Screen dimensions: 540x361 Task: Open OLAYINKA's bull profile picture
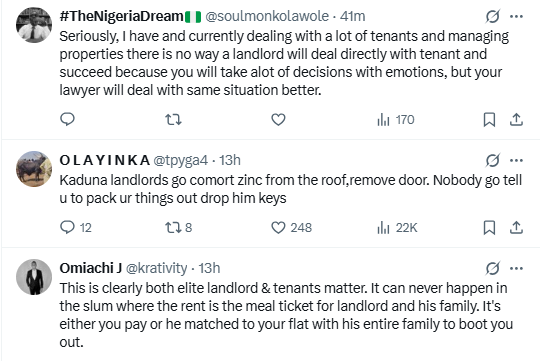click(34, 169)
